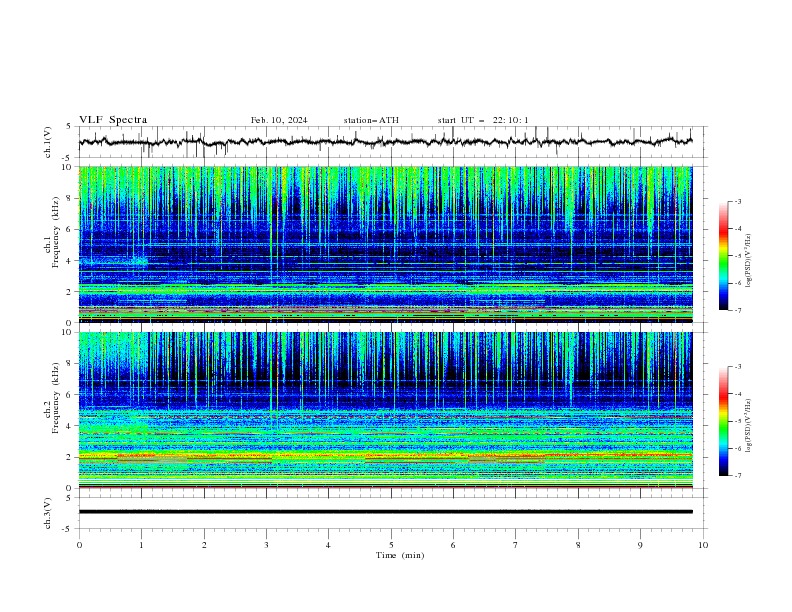
Task: Click the ch.1 waveform trace panel
Action: click(x=392, y=142)
